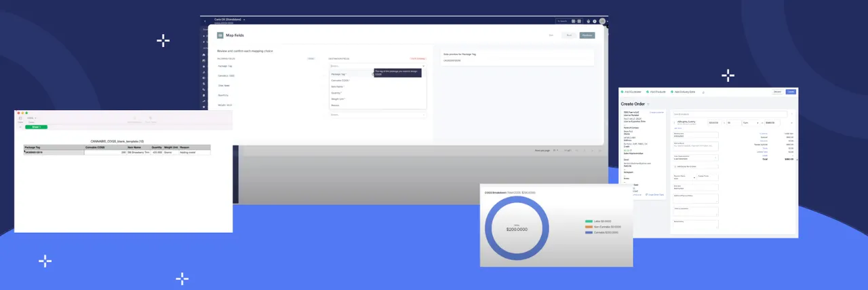The image size is (868, 290).
Task: Open the Package Tag destination Select dropdown
Action: [378, 66]
